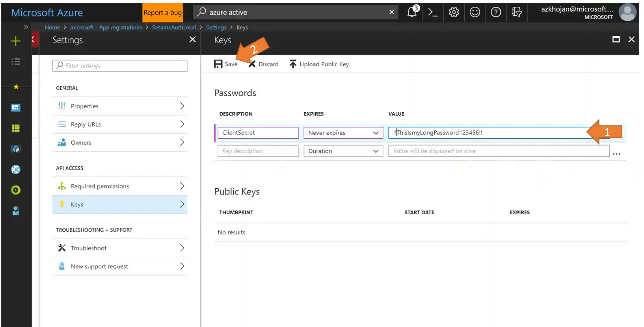Open the ellipsis menu on new key row
Screen dimensions: 644x327
[x=617, y=154]
